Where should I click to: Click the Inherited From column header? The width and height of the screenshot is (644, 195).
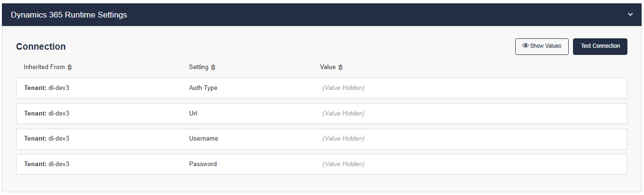pos(44,67)
